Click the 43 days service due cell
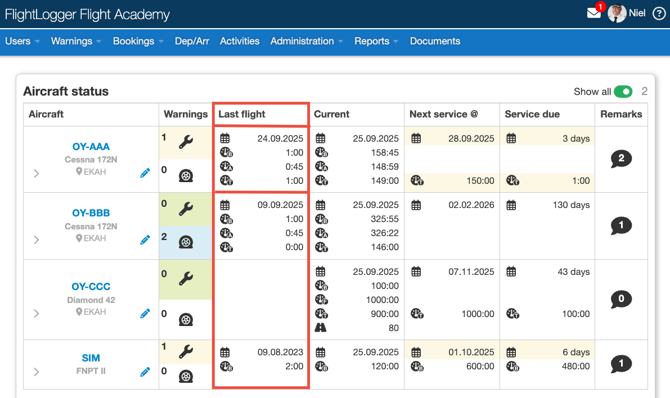The image size is (670, 398). (x=573, y=272)
